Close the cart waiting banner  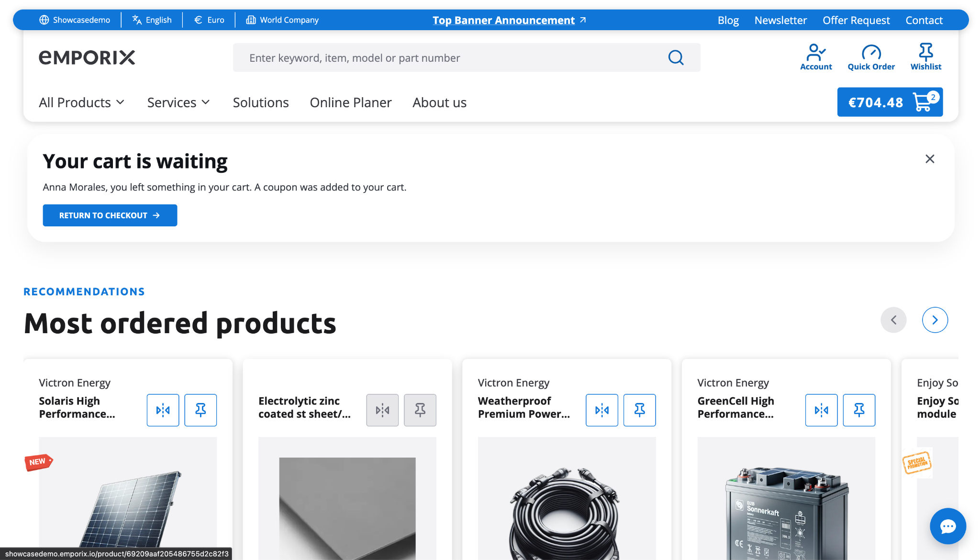pos(929,159)
